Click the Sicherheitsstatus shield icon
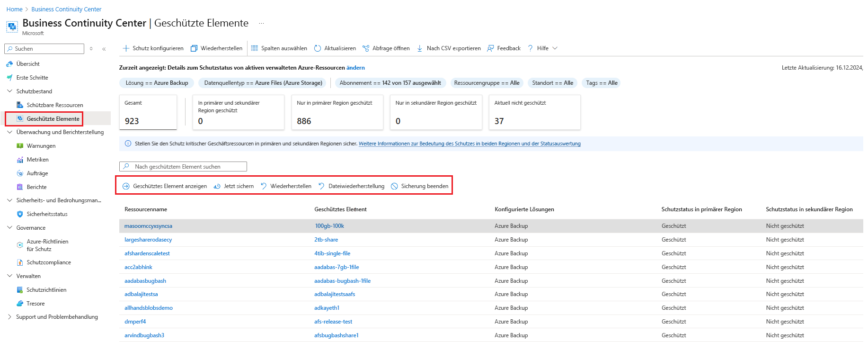 (20, 214)
